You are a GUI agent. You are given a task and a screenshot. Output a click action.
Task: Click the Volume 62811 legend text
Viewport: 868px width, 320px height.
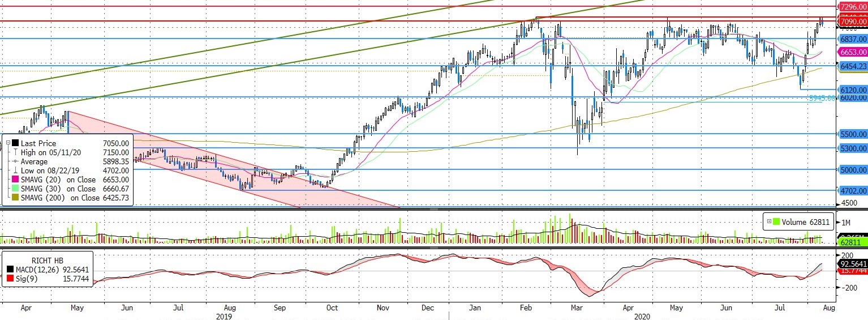click(805, 222)
